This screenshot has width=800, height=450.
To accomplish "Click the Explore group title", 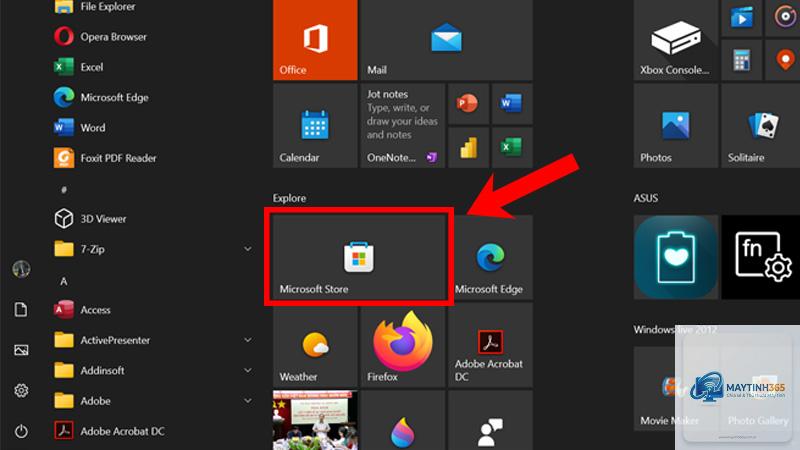I will [x=289, y=198].
